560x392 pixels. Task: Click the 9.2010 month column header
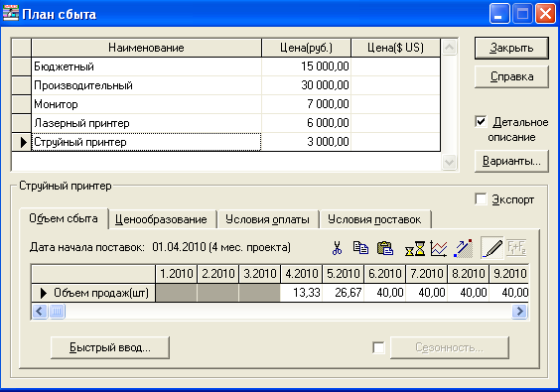pos(509,274)
